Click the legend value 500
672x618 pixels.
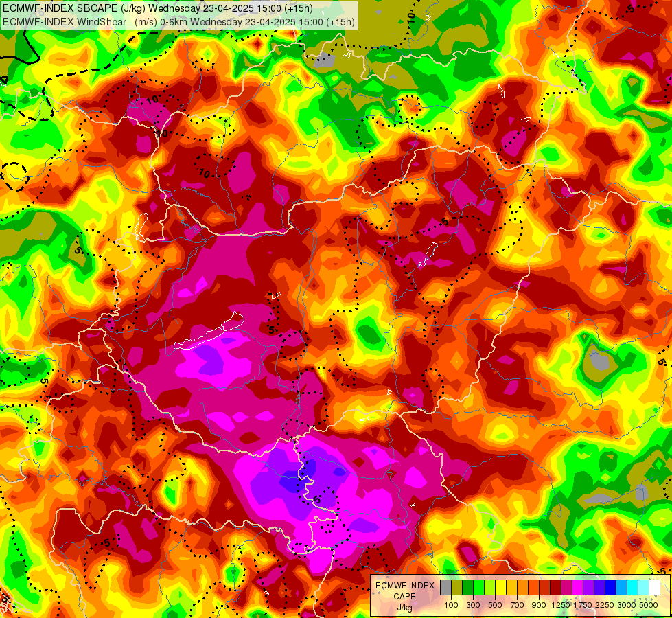(495, 605)
